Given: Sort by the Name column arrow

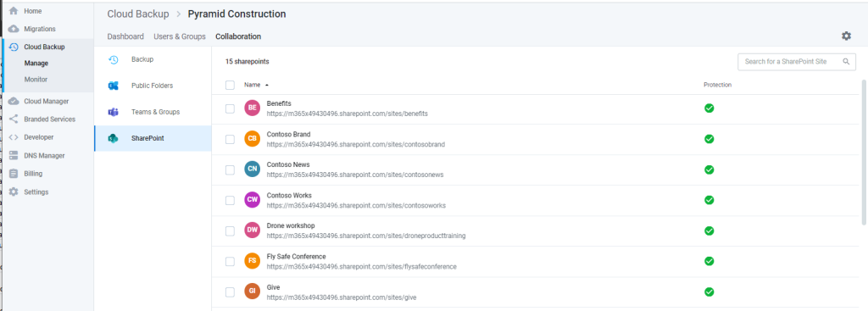Looking at the screenshot, I should point(267,86).
